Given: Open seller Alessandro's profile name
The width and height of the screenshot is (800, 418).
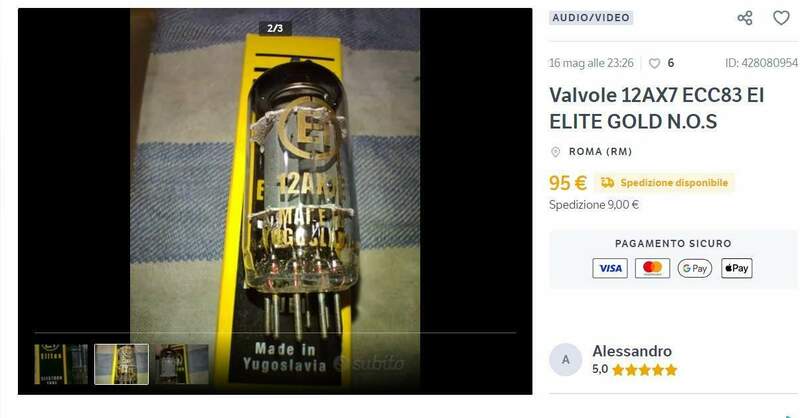Looking at the screenshot, I should coord(632,351).
